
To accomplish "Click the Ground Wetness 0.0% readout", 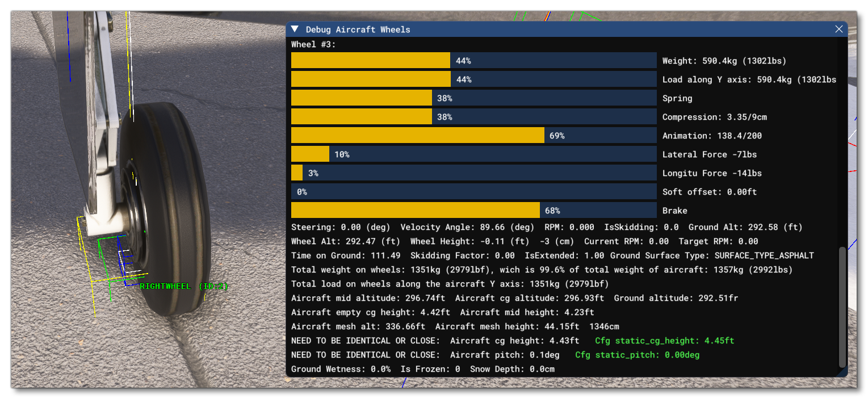I will pyautogui.click(x=340, y=369).
